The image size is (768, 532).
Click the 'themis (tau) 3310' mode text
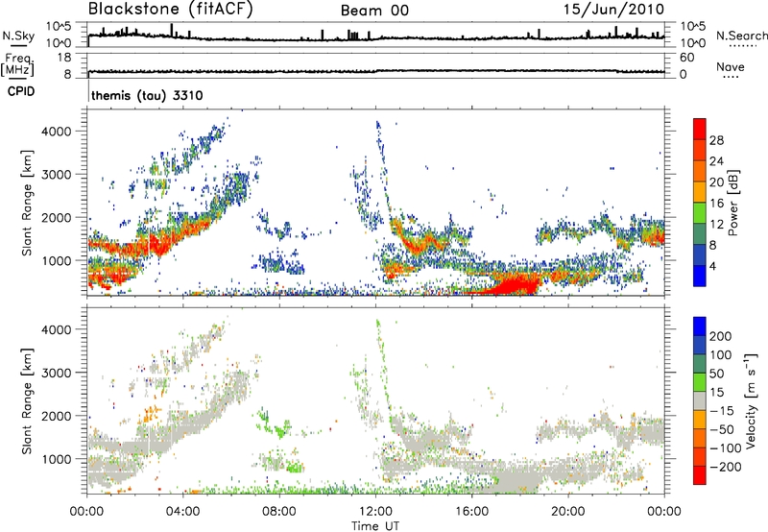tap(147, 95)
